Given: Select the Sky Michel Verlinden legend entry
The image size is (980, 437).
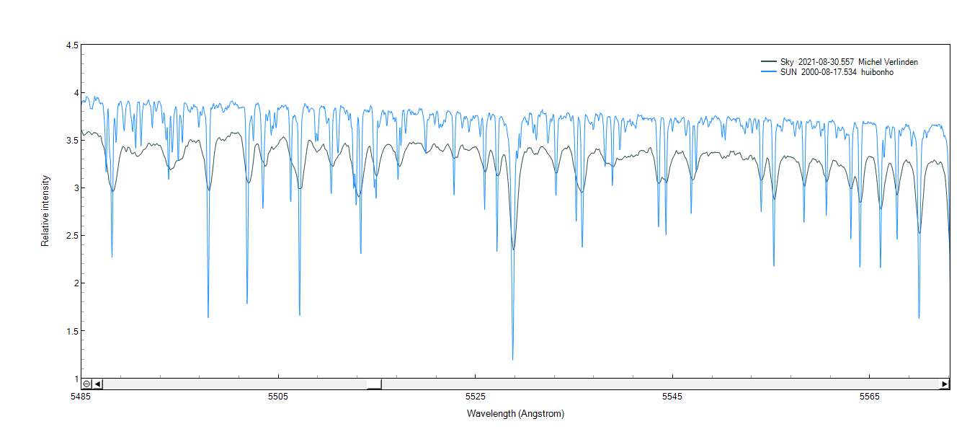Looking at the screenshot, I should 849,62.
